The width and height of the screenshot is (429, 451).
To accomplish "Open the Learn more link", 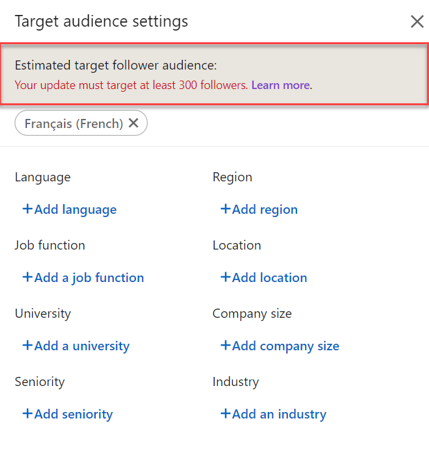I will [x=282, y=85].
